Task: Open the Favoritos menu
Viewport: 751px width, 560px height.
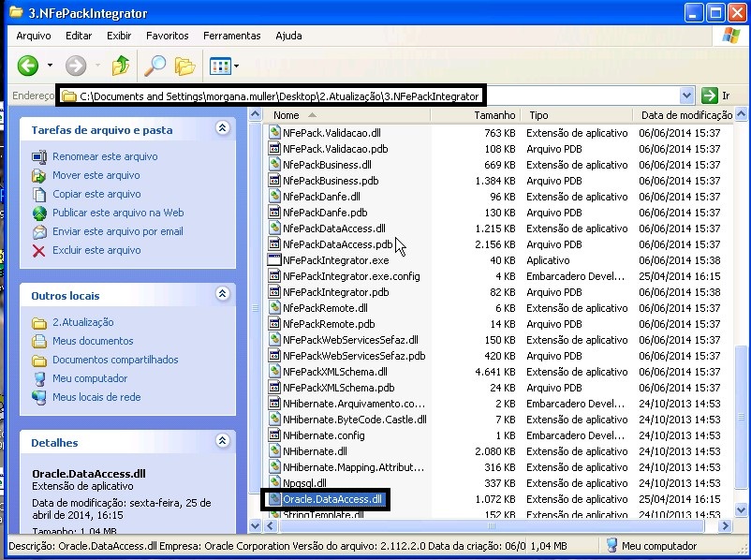Action: tap(167, 36)
